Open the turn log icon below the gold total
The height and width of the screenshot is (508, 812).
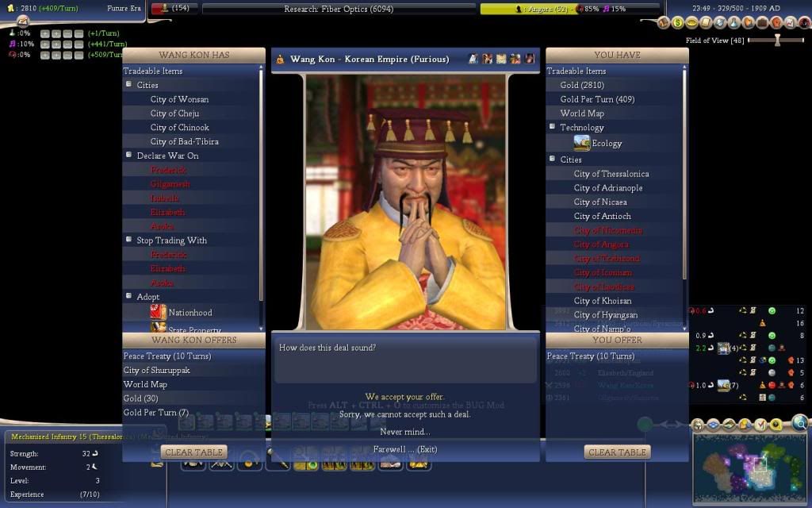tap(22, 21)
